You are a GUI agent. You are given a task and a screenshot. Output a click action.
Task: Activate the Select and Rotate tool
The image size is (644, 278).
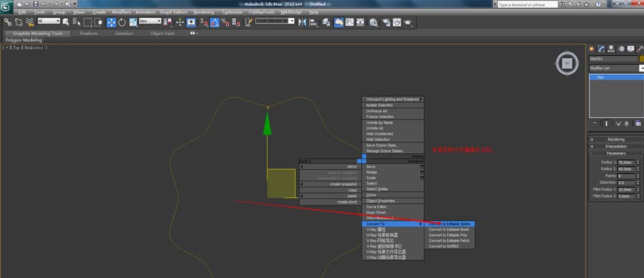coord(122,22)
